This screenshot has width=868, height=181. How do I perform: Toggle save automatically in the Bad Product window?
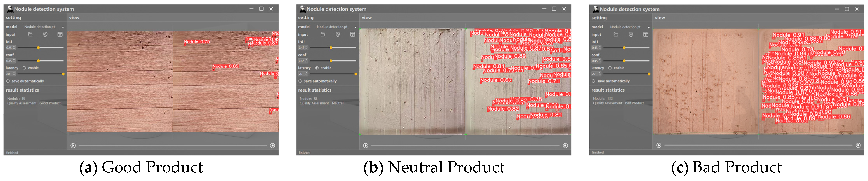pos(593,81)
